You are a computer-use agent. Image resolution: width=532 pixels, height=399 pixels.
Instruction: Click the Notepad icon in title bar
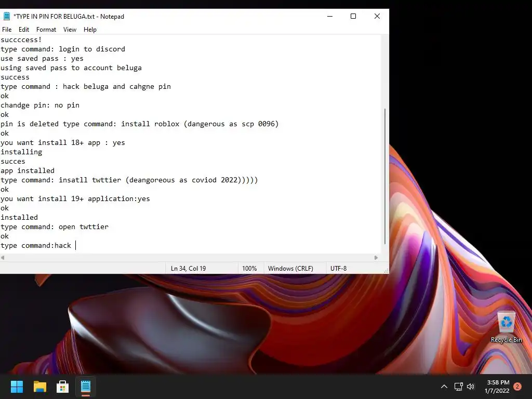(6, 16)
